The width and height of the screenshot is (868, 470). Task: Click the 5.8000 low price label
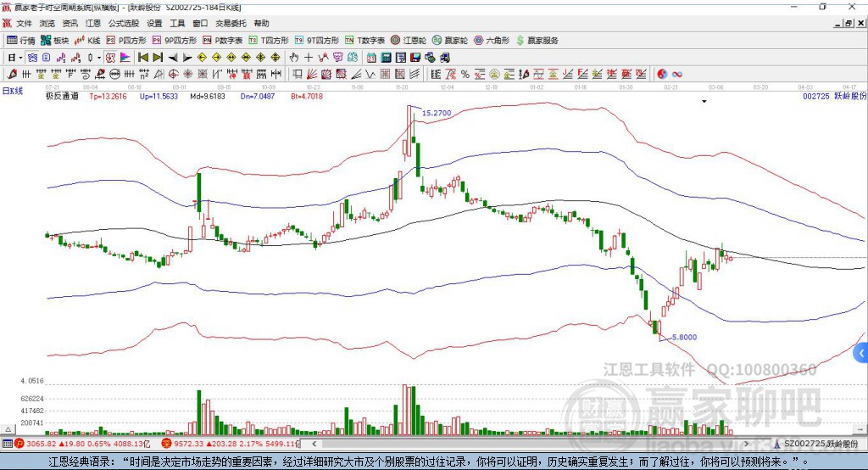click(684, 337)
